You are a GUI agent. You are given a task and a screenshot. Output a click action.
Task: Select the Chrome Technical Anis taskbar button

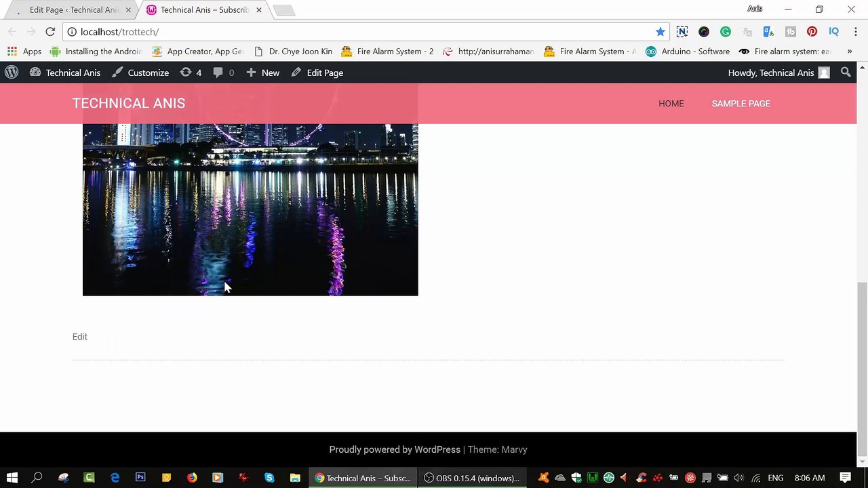(363, 478)
